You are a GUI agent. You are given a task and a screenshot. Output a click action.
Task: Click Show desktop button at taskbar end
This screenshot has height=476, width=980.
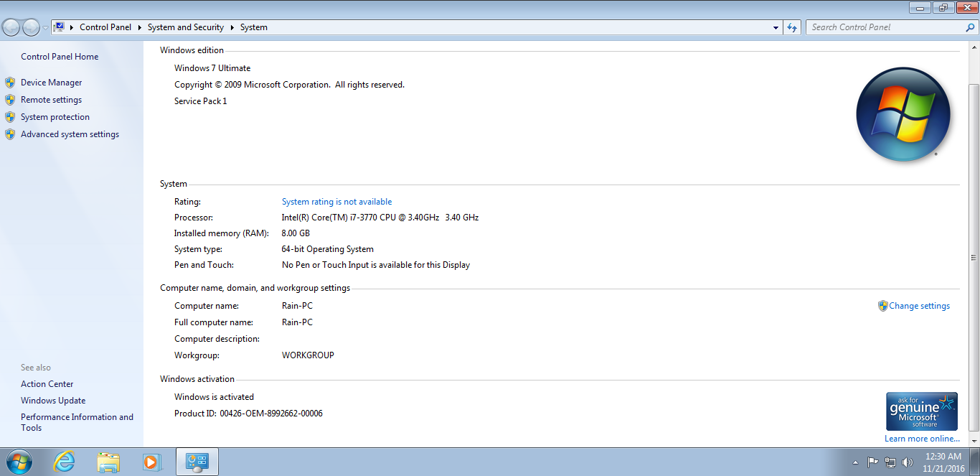[x=974, y=462]
